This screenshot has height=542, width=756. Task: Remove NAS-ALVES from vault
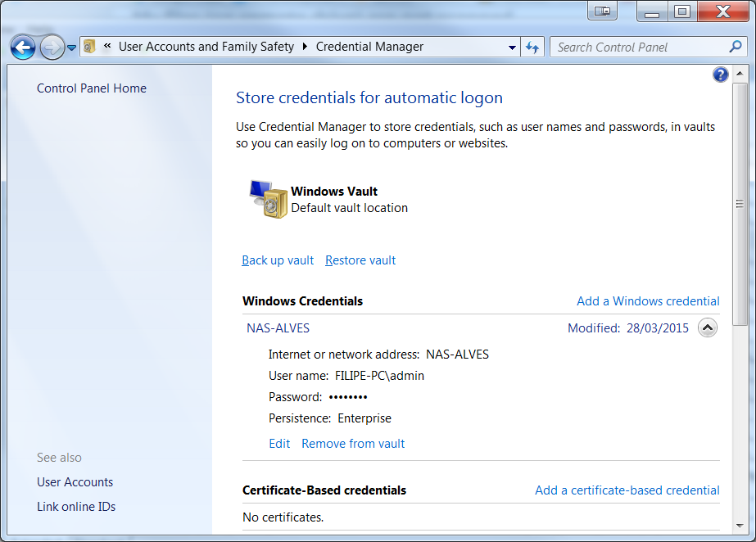click(x=353, y=444)
